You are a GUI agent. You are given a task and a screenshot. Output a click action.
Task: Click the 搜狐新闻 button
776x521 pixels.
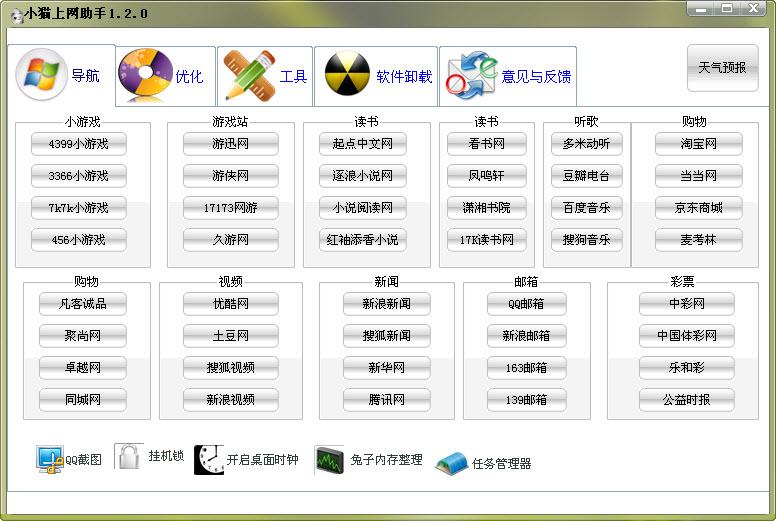click(387, 336)
